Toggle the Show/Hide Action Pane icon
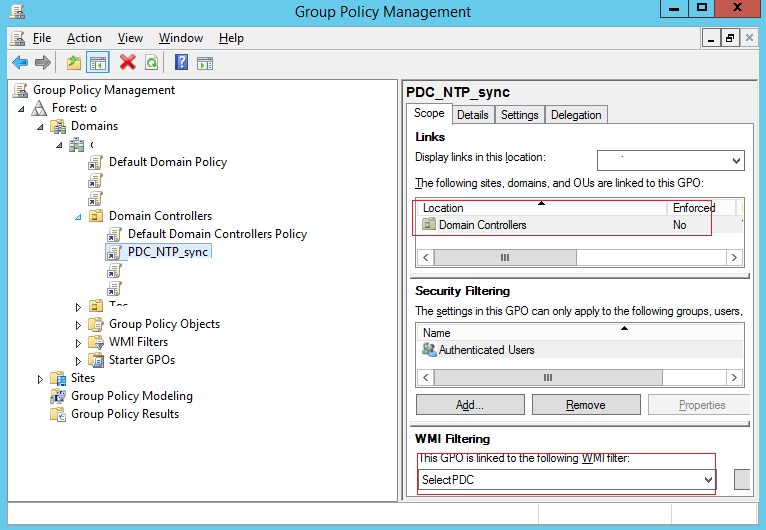 (205, 63)
